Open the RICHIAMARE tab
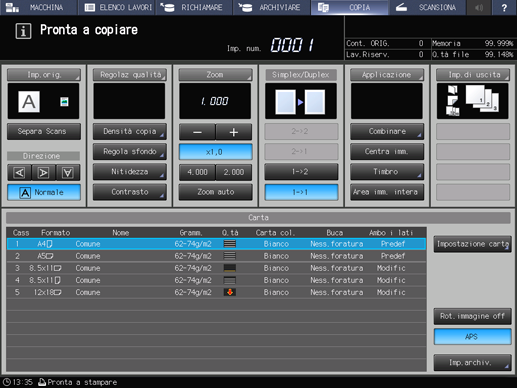 194,7
